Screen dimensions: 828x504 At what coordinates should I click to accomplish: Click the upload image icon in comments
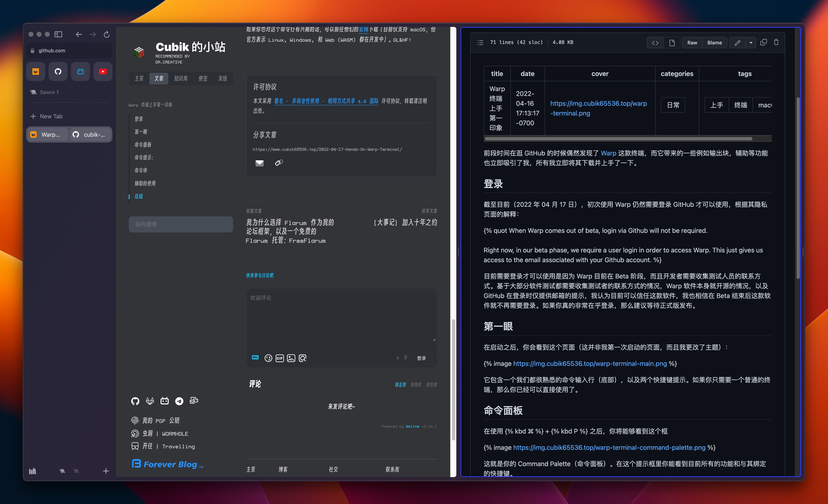point(291,358)
